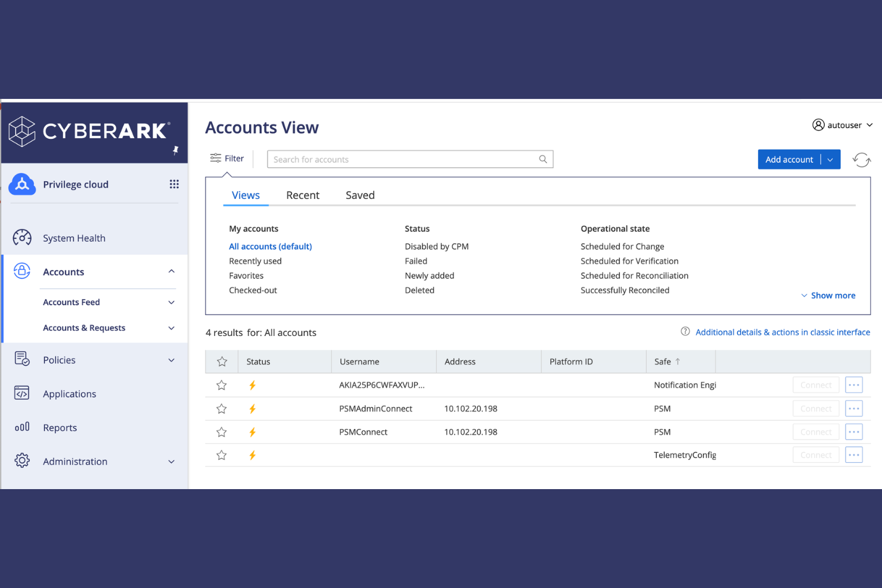The width and height of the screenshot is (882, 588).
Task: Collapse the Accounts section chevron
Action: point(172,271)
